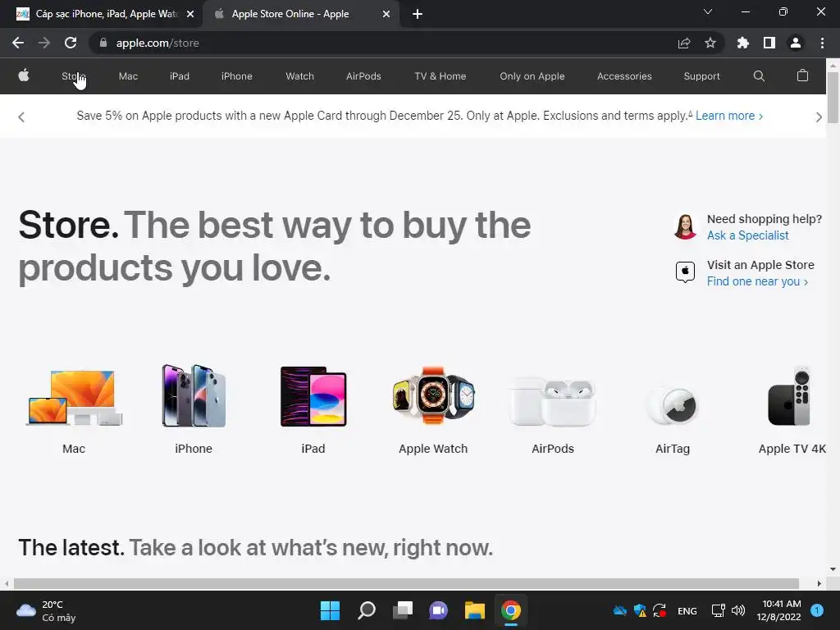This screenshot has width=840, height=630.
Task: Click the OneDrive cloud tray icon
Action: coord(620,610)
